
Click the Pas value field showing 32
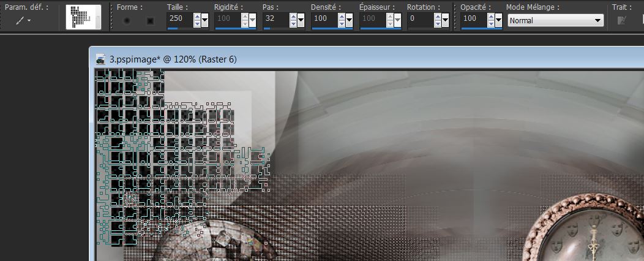(275, 18)
